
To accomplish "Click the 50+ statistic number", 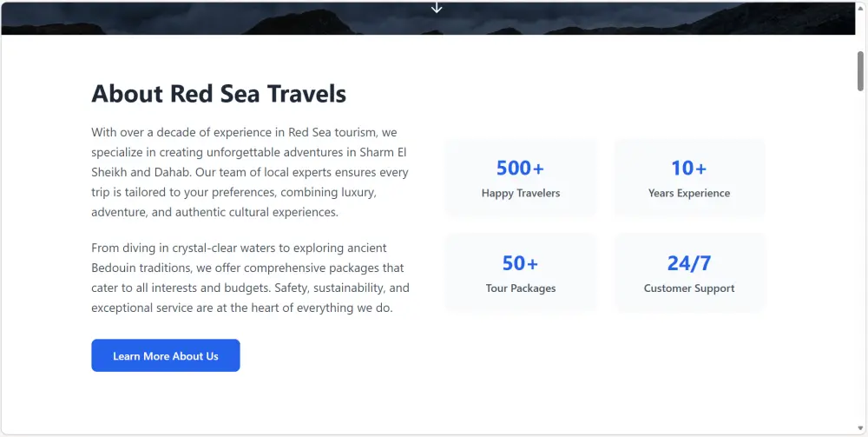I will (520, 263).
